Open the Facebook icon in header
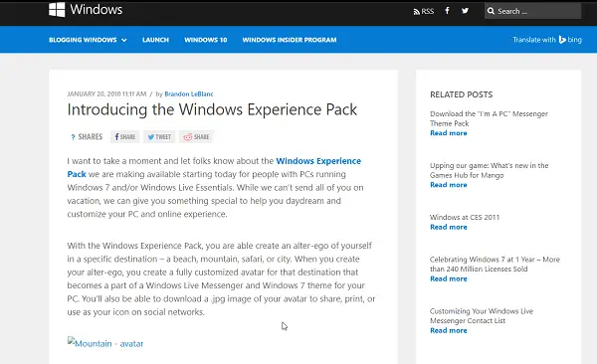Screen dimensions: 597x364 pos(447,11)
